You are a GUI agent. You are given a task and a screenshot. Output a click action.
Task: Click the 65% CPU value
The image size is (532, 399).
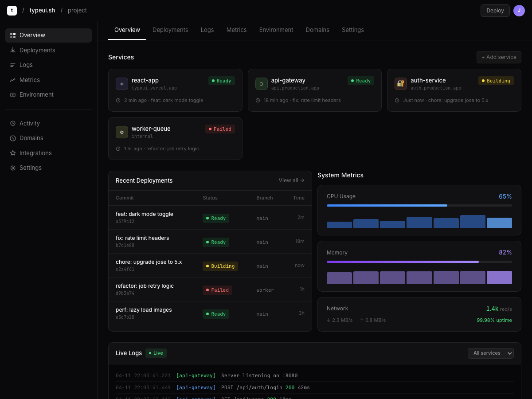click(x=505, y=196)
